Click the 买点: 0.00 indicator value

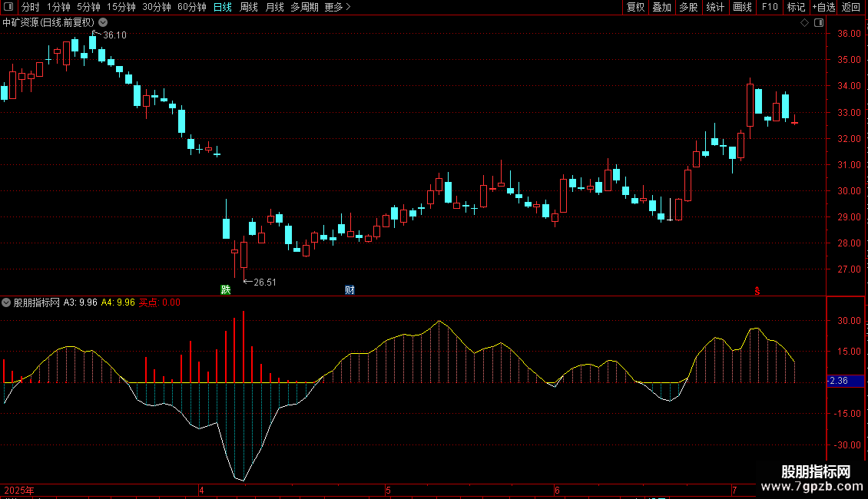coord(160,302)
